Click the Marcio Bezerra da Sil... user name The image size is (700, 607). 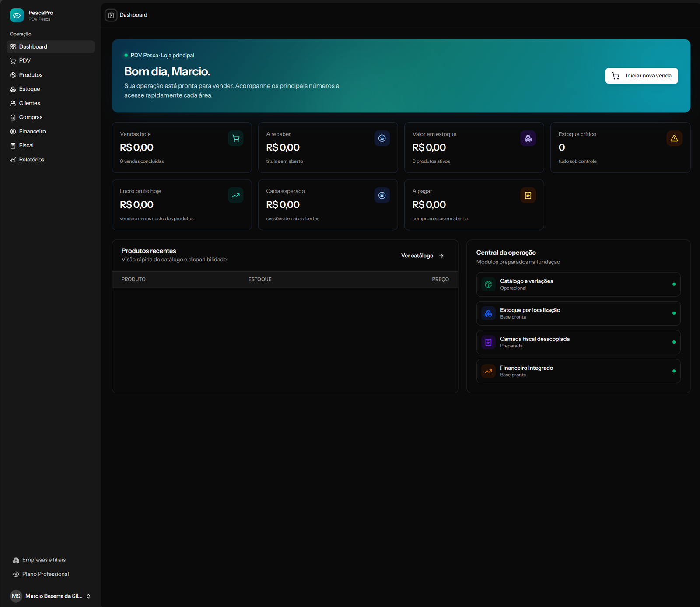pyautogui.click(x=53, y=596)
